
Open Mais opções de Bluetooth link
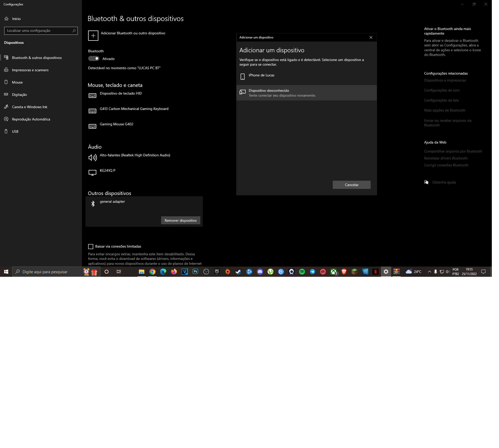pos(445,110)
